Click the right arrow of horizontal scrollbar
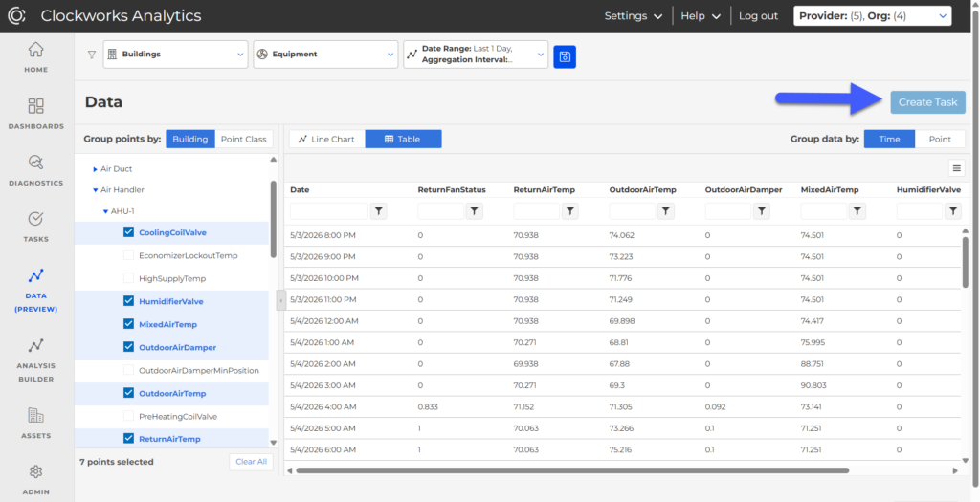This screenshot has height=502, width=980. [x=955, y=470]
